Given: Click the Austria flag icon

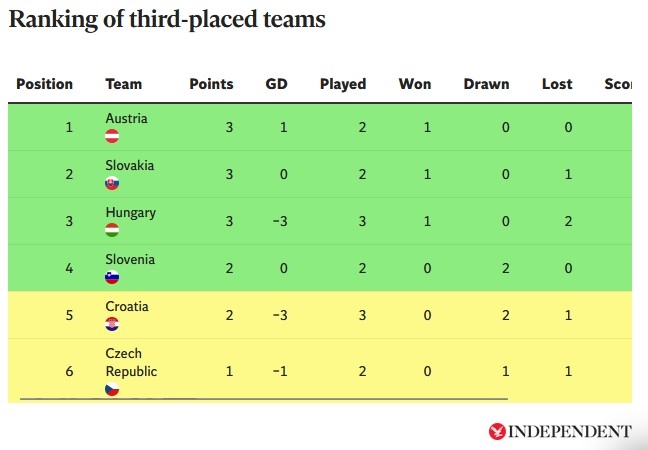Looking at the screenshot, I should tap(112, 136).
